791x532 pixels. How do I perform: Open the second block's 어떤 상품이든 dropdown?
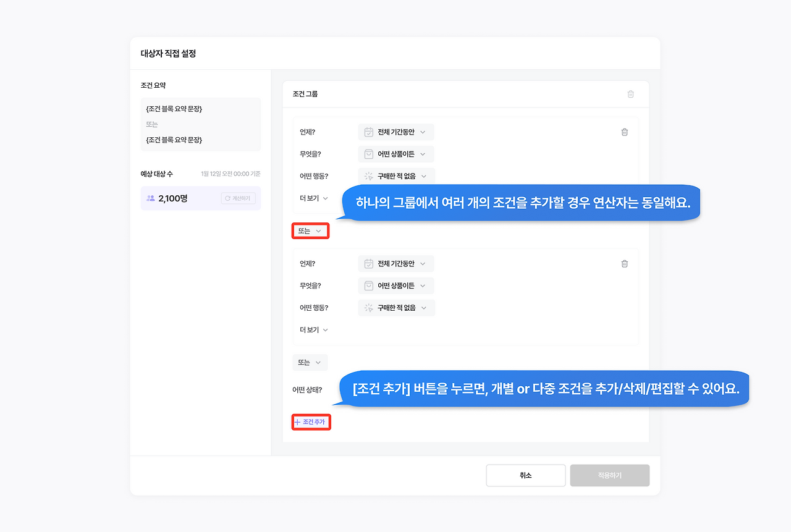(395, 285)
